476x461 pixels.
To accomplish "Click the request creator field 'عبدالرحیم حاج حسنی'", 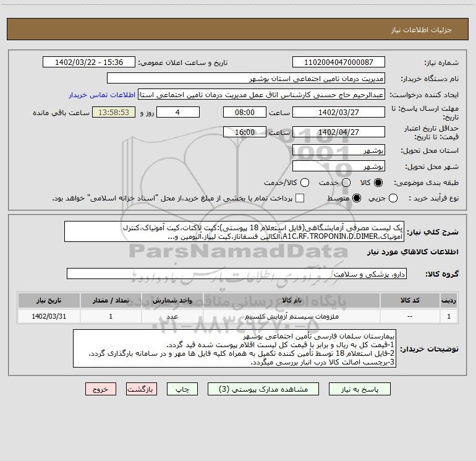I will (x=261, y=95).
